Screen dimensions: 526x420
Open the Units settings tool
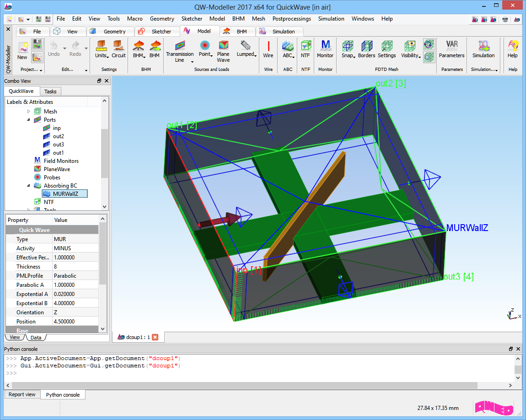click(x=101, y=49)
